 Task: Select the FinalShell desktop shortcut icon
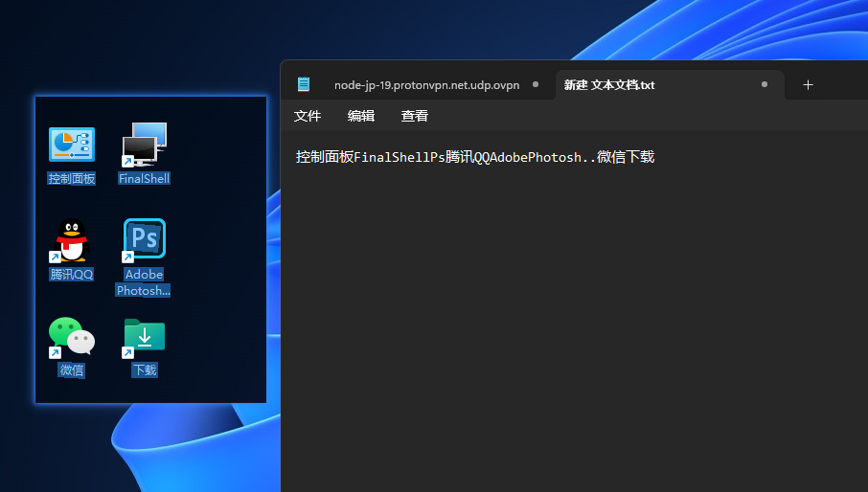tap(144, 145)
